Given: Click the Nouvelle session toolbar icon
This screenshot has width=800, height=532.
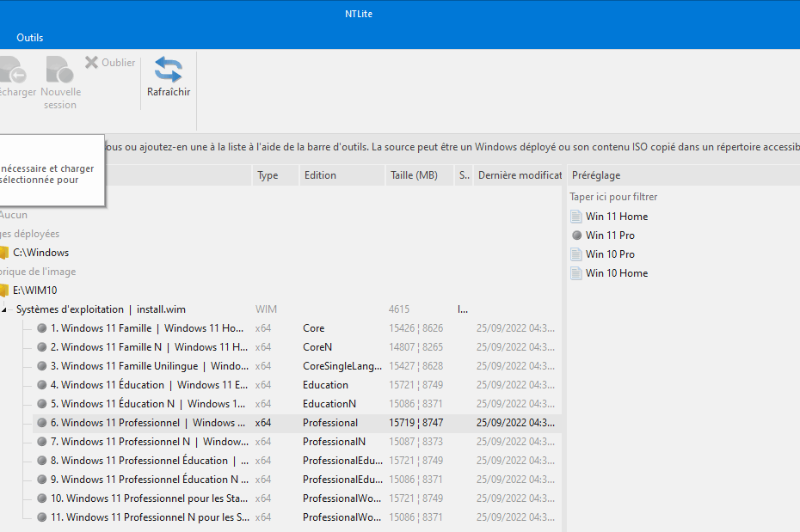Looking at the screenshot, I should (59, 70).
